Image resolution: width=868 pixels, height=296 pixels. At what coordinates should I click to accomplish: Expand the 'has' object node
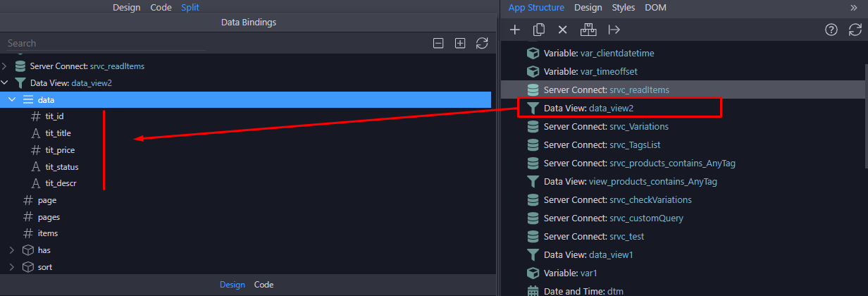click(12, 250)
